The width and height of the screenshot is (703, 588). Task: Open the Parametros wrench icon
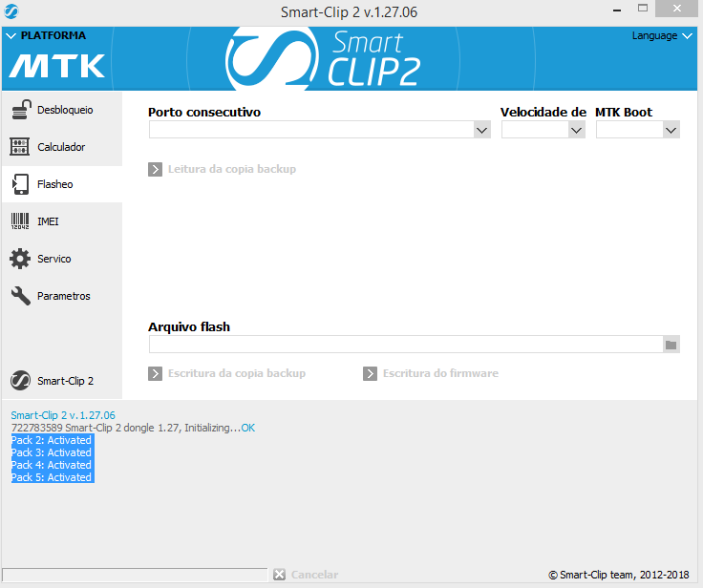click(x=21, y=296)
